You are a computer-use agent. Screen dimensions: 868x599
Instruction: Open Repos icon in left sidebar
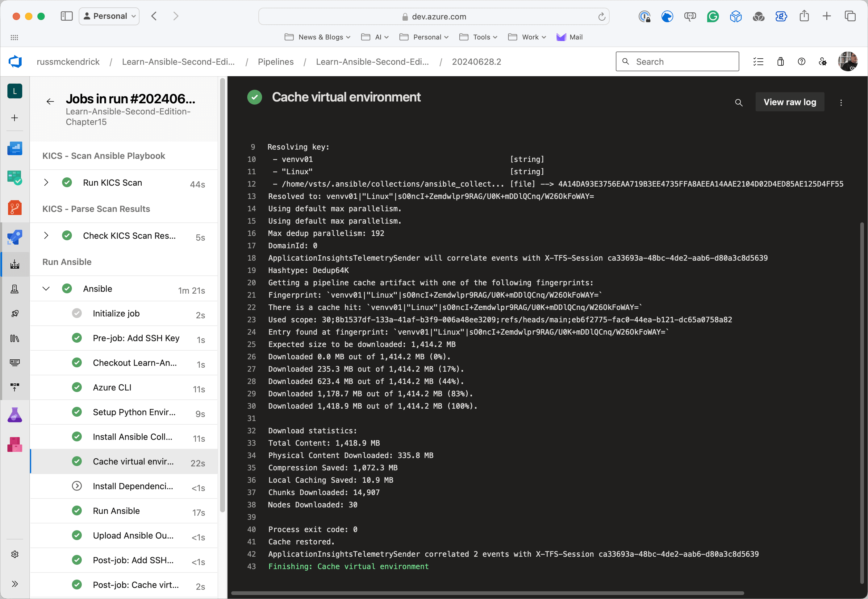point(15,208)
